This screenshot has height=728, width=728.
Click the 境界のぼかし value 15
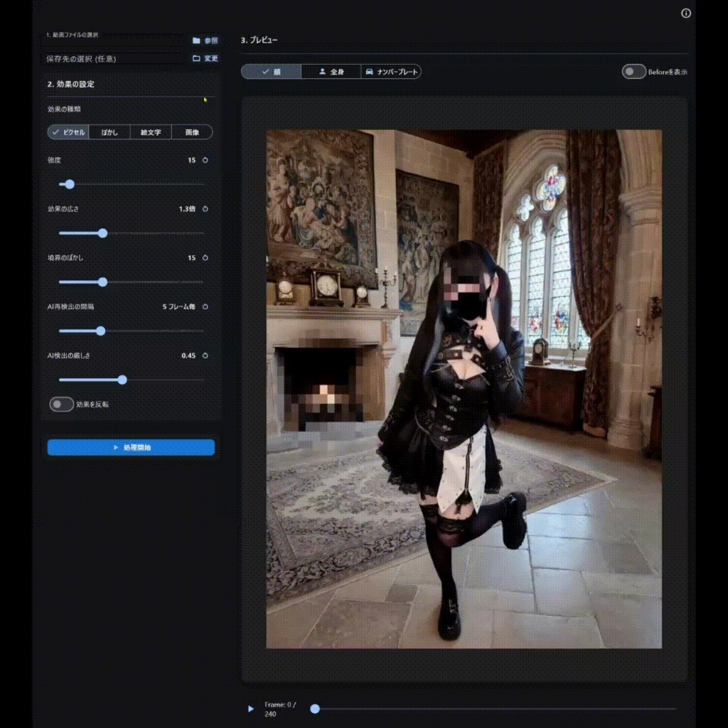192,257
